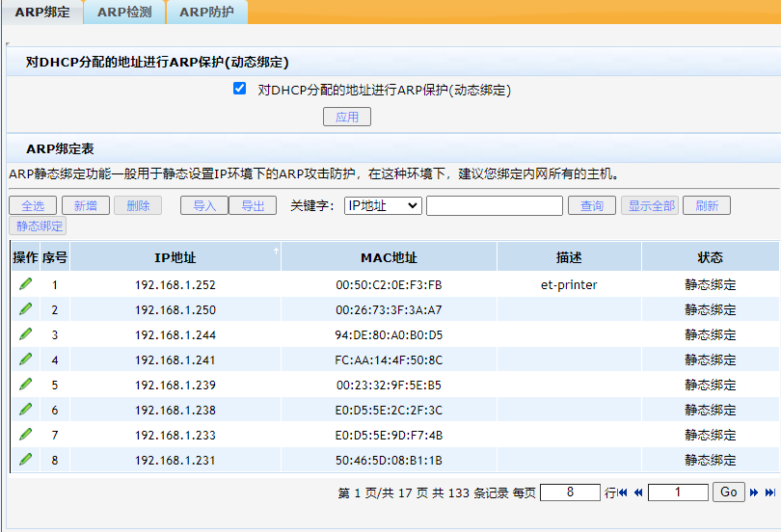Switch to ARP绑定 tab

point(42,12)
